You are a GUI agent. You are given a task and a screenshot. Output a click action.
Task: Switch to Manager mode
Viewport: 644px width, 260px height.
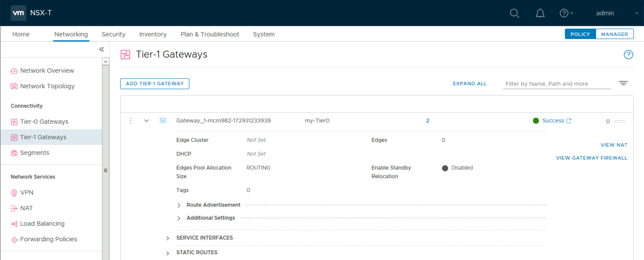pyautogui.click(x=615, y=34)
